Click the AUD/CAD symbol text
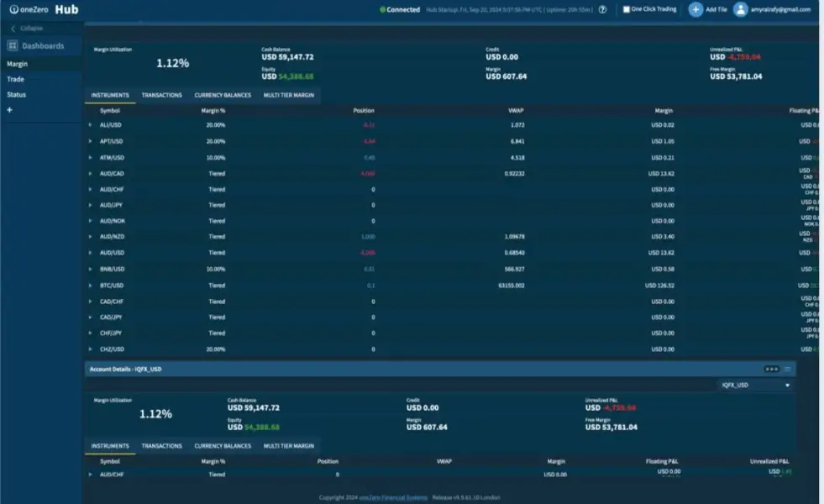824x504 pixels. click(112, 174)
